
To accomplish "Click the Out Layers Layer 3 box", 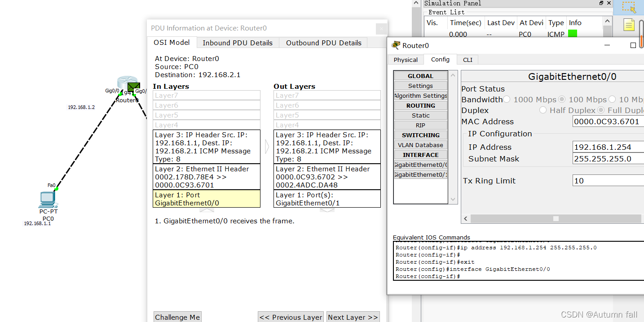I will [327, 147].
